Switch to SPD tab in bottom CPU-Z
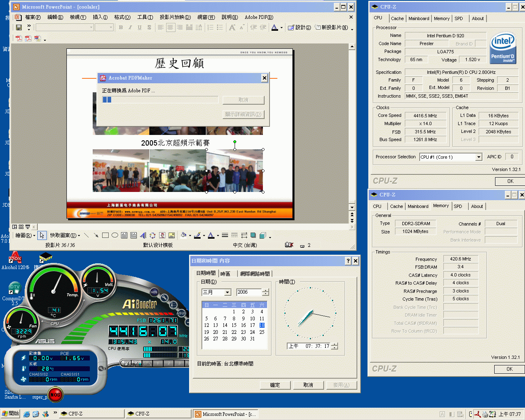Viewport: 525px width, 420px height. tap(458, 206)
